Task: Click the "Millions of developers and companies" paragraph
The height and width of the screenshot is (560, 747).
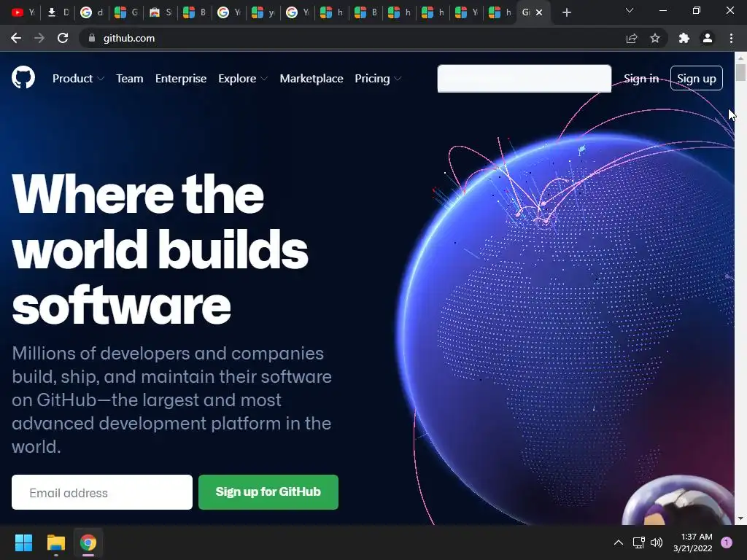Action: click(x=171, y=400)
